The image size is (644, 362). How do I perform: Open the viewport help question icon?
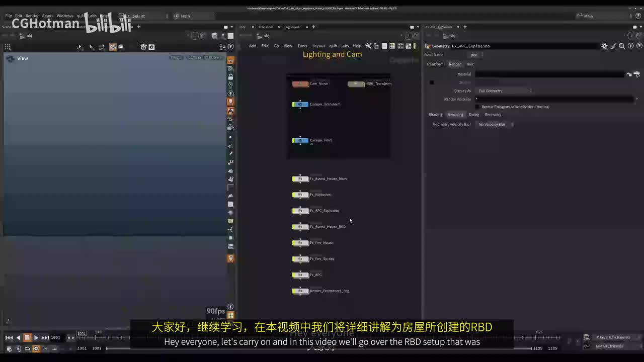pyautogui.click(x=231, y=47)
